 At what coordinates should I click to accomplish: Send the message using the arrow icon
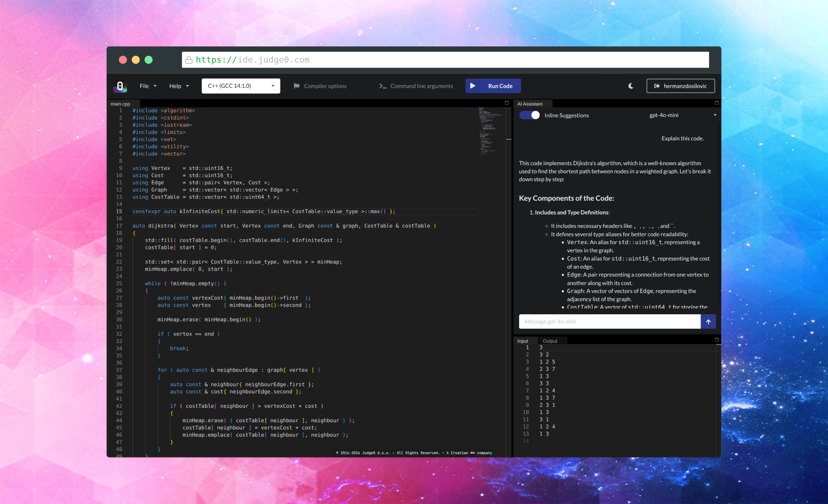[x=708, y=321]
